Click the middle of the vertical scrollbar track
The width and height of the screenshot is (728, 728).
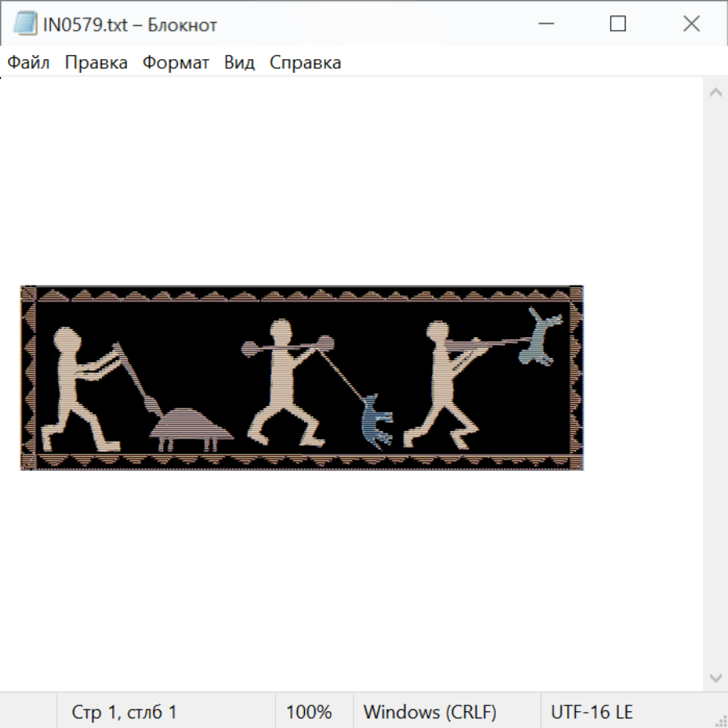click(x=715, y=384)
